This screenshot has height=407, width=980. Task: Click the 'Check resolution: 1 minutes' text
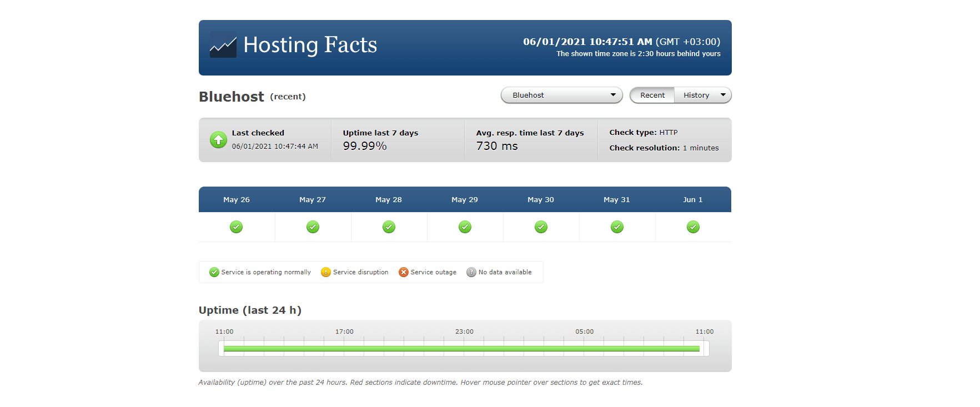664,148
